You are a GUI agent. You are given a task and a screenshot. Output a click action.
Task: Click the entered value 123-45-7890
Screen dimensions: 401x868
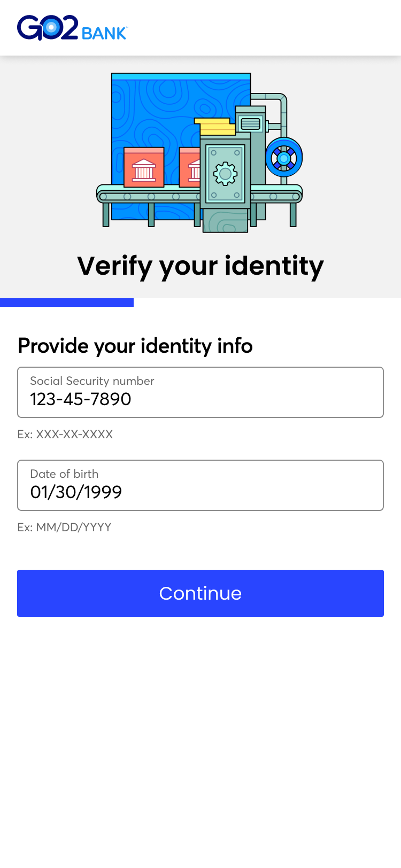pyautogui.click(x=81, y=399)
